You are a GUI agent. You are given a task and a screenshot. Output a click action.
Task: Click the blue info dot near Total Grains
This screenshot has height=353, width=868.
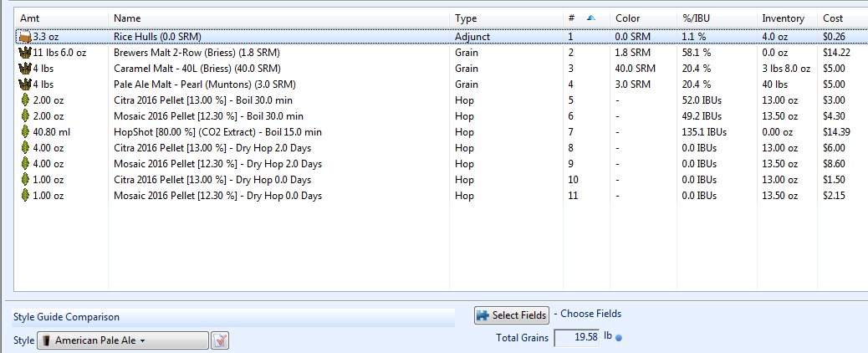tap(618, 338)
